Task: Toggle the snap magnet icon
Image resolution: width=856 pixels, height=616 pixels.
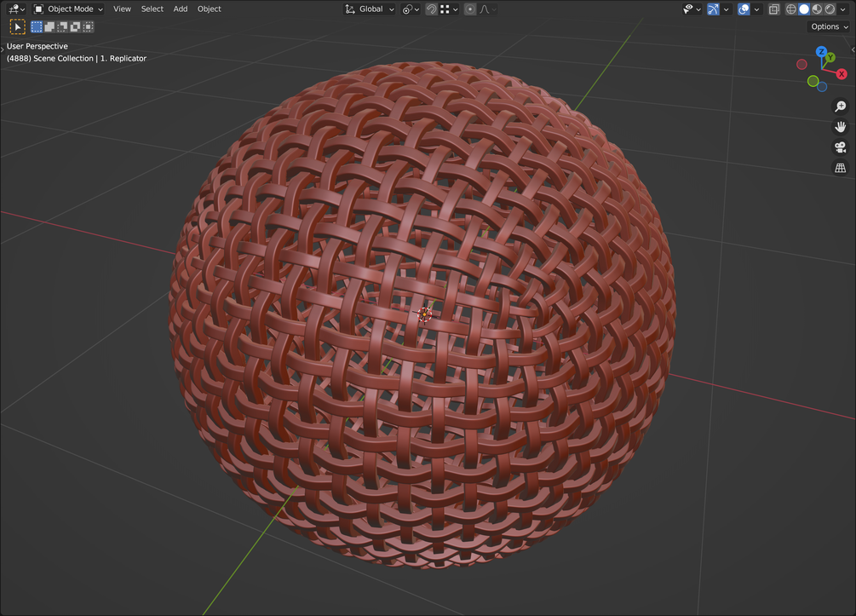Action: pyautogui.click(x=431, y=9)
